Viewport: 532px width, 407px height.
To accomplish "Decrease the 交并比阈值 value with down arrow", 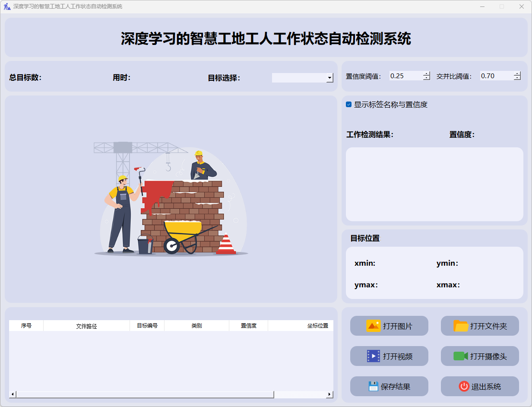I will 517,78.
